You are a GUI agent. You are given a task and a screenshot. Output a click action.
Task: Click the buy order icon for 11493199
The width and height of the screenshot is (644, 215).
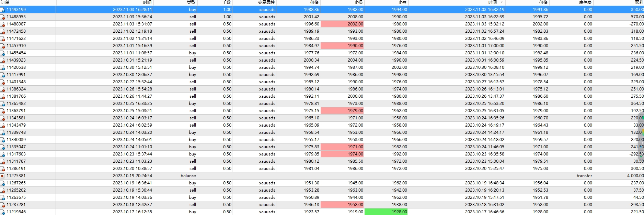(x=2, y=10)
